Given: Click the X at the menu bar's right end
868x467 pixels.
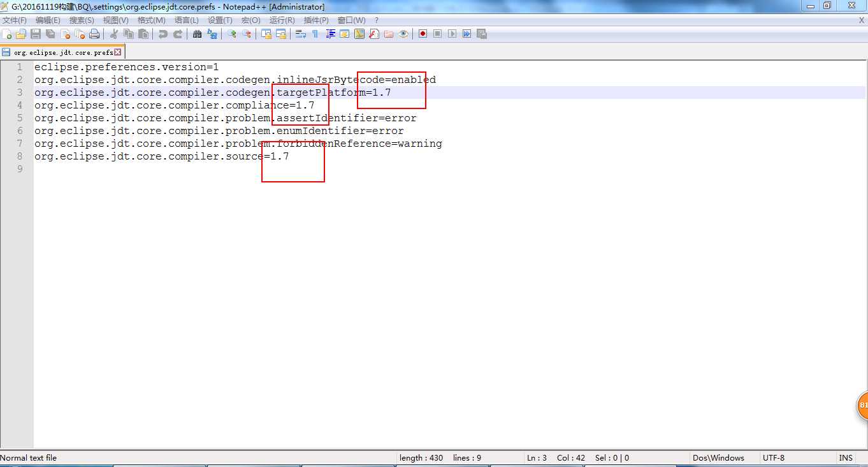Looking at the screenshot, I should pyautogui.click(x=862, y=20).
